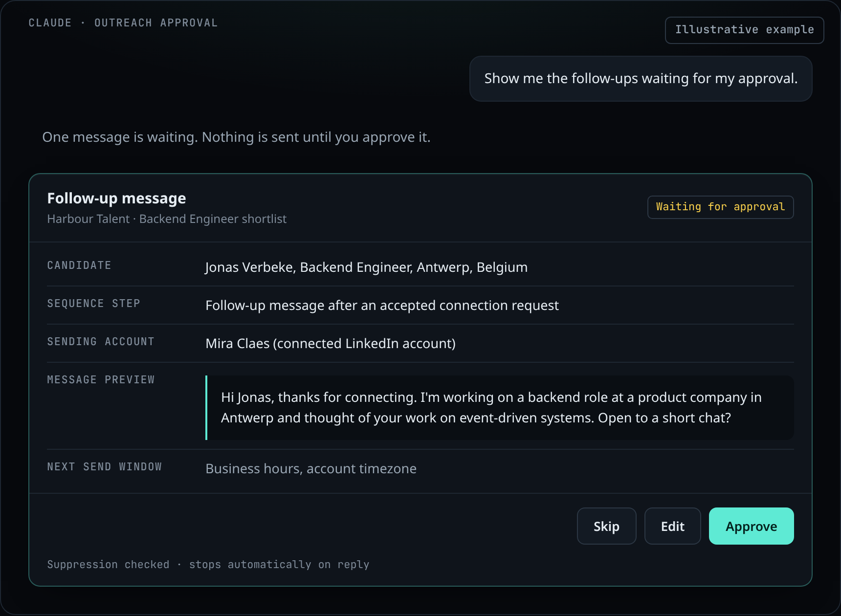Viewport: 841px width, 616px height.
Task: Skip this follow-up message
Action: [606, 526]
